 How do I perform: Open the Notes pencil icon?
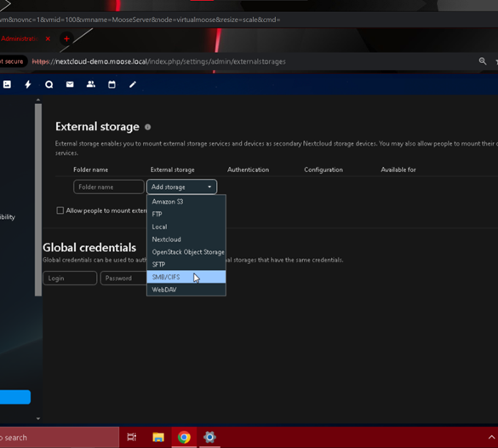click(133, 84)
